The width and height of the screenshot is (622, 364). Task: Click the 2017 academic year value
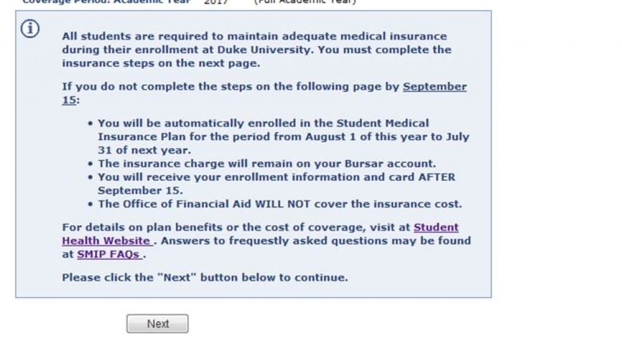(x=216, y=2)
